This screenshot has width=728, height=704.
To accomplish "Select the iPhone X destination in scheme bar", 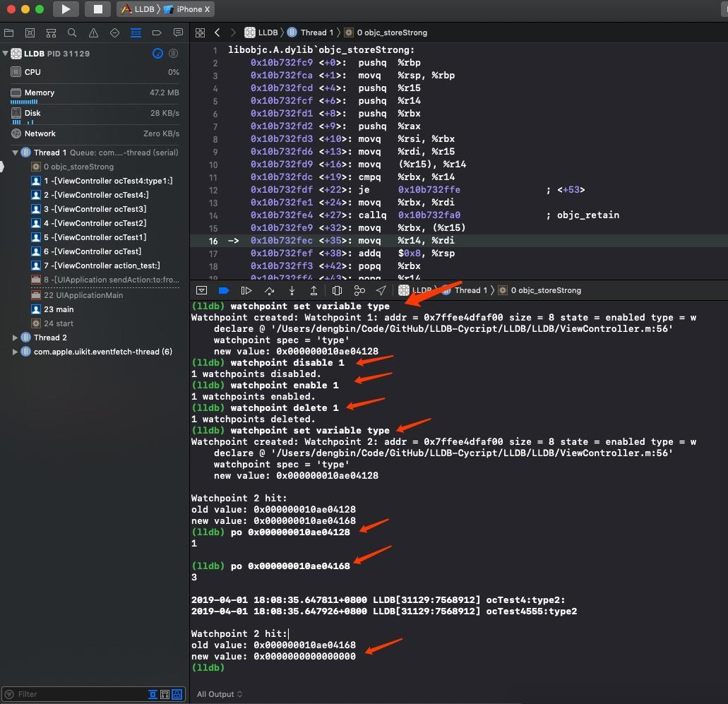I will (186, 8).
